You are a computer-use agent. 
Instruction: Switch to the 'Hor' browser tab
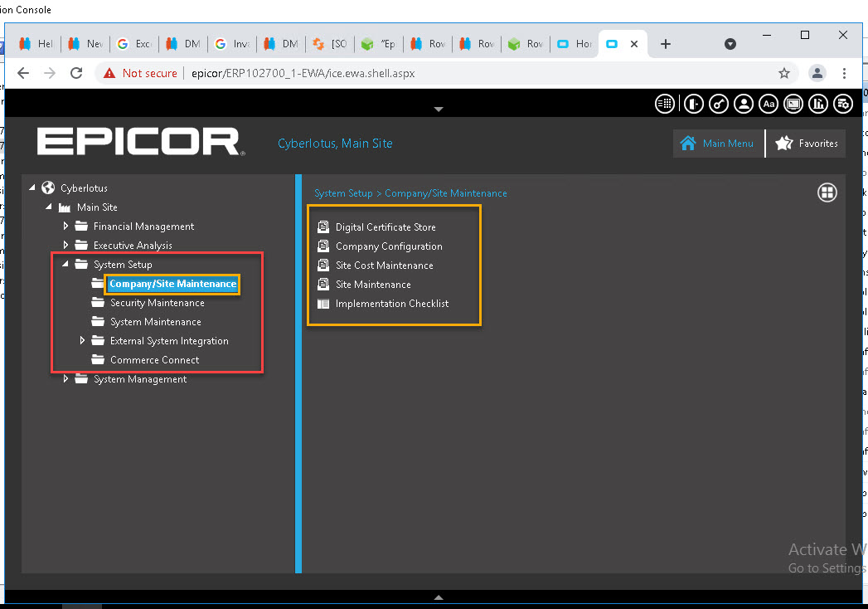click(575, 44)
